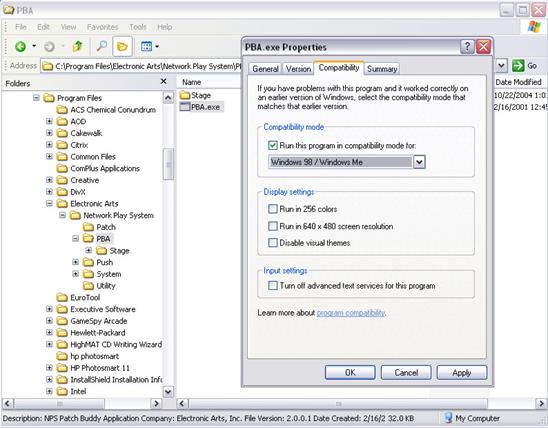The image size is (548, 428).
Task: Select the ACS Chemical Conundrum folder
Action: 106,110
